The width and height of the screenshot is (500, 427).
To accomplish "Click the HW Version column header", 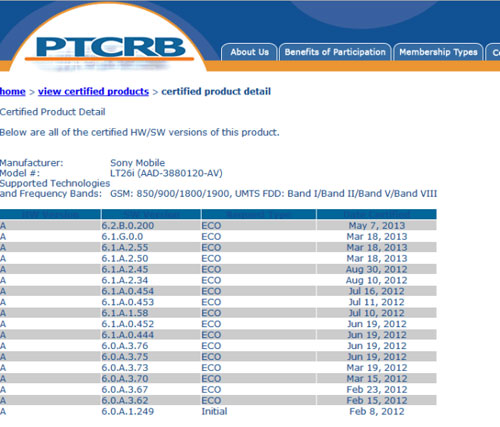I will 50,214.
